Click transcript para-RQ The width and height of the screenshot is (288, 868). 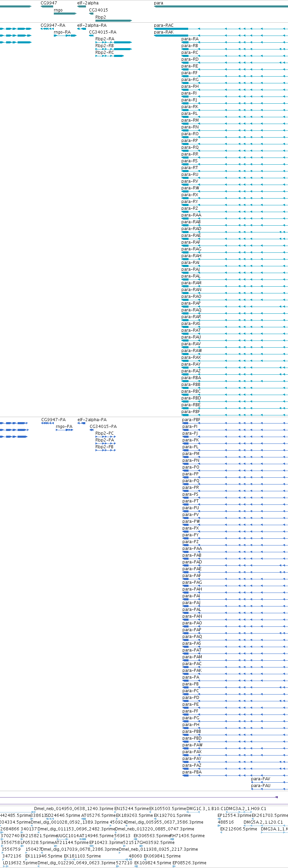point(190,147)
